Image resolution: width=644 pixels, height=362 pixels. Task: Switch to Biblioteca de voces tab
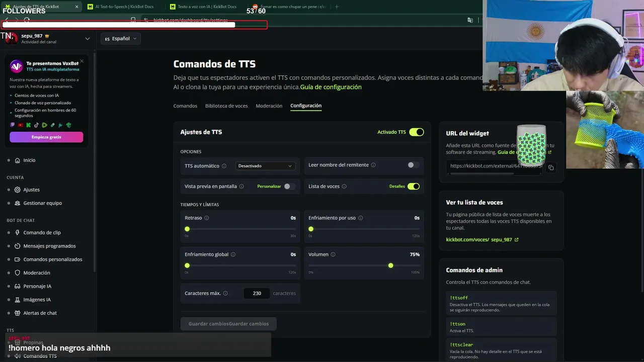click(x=226, y=106)
